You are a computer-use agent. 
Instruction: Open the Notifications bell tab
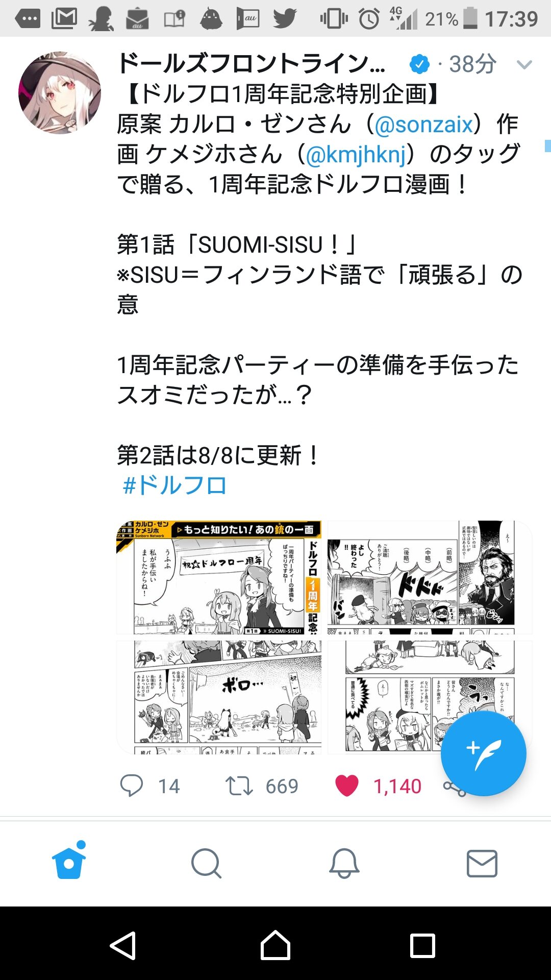344,864
